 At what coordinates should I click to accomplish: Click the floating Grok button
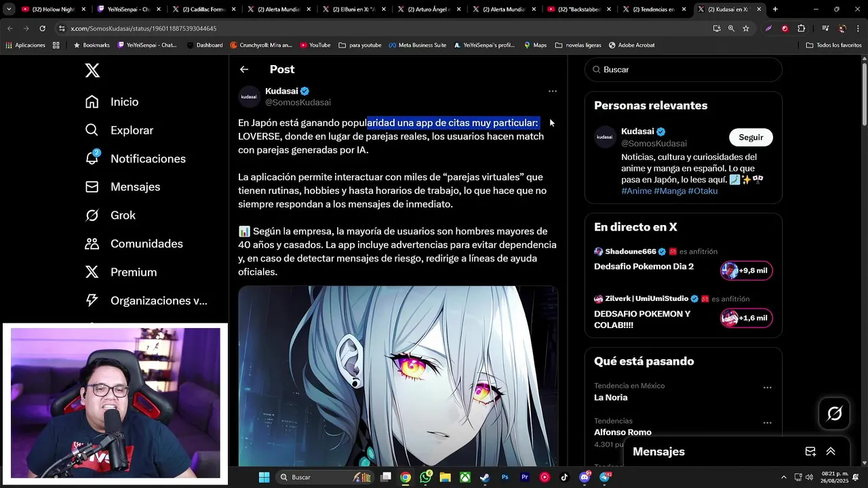[x=834, y=413]
